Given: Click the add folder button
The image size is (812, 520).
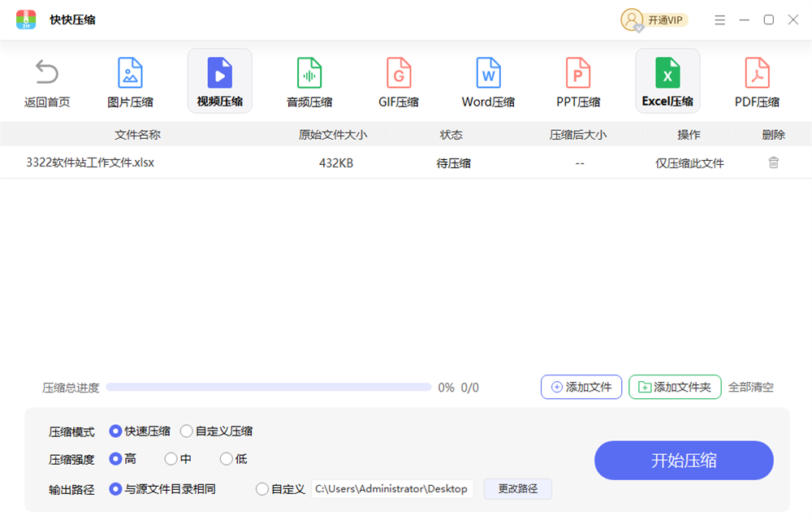Looking at the screenshot, I should 675,387.
